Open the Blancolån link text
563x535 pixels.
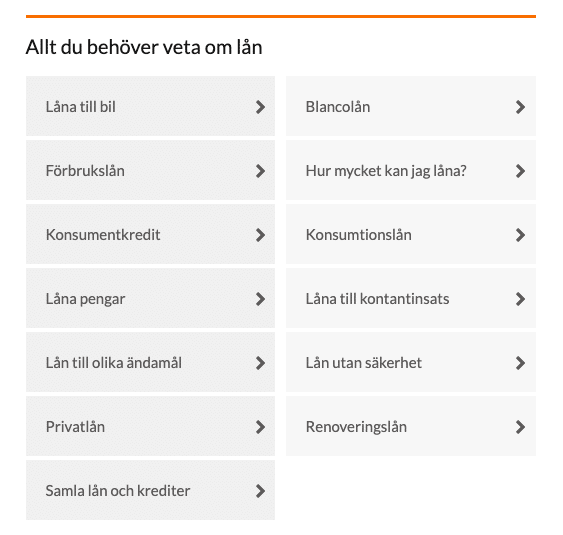338,107
